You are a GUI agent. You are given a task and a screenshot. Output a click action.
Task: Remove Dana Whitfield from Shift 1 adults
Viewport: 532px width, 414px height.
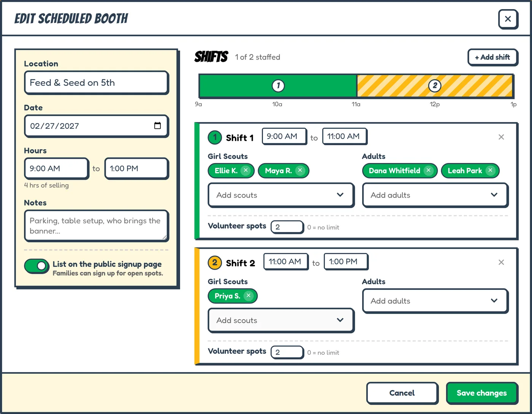click(429, 170)
